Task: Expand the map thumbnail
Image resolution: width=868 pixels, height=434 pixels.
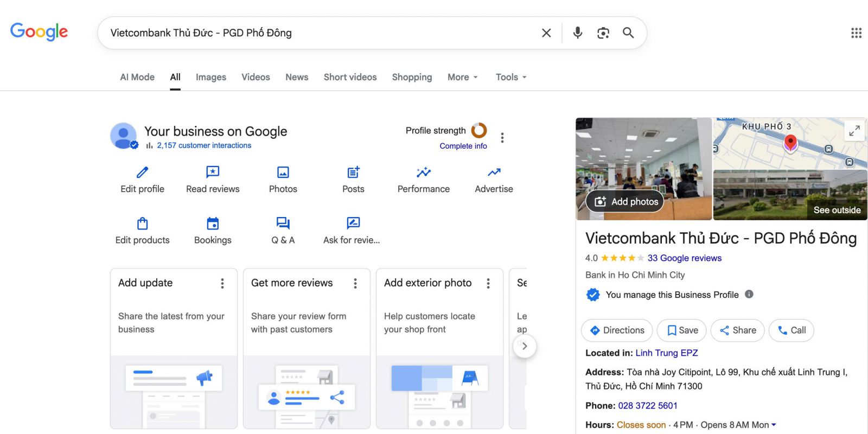Action: 854,131
